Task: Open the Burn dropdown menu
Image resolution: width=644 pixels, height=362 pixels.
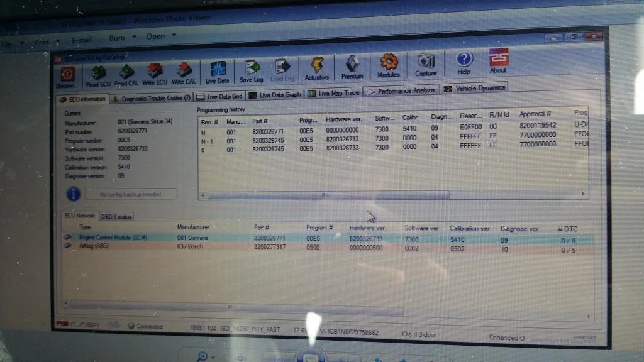Action: point(123,38)
